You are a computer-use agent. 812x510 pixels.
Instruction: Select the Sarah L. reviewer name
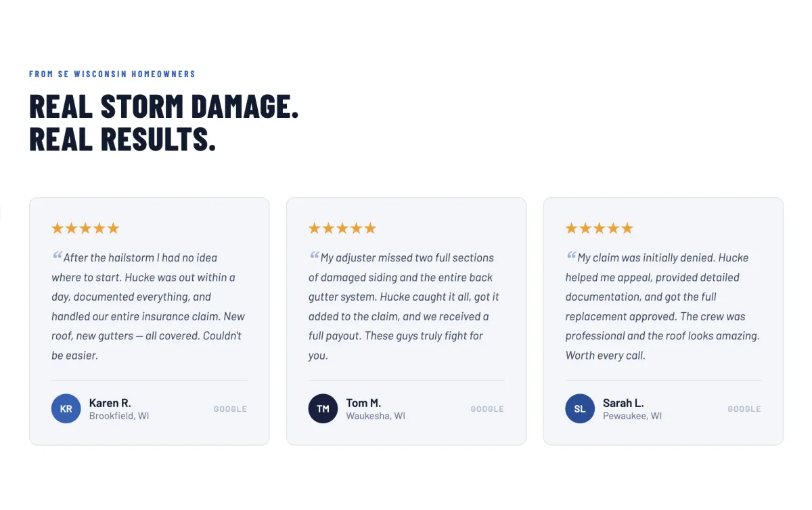pos(623,403)
